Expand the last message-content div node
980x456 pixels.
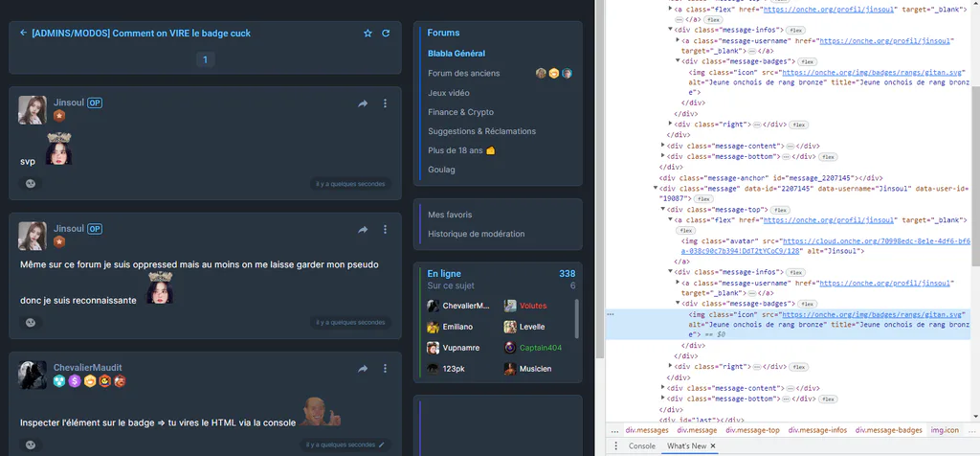[663, 388]
